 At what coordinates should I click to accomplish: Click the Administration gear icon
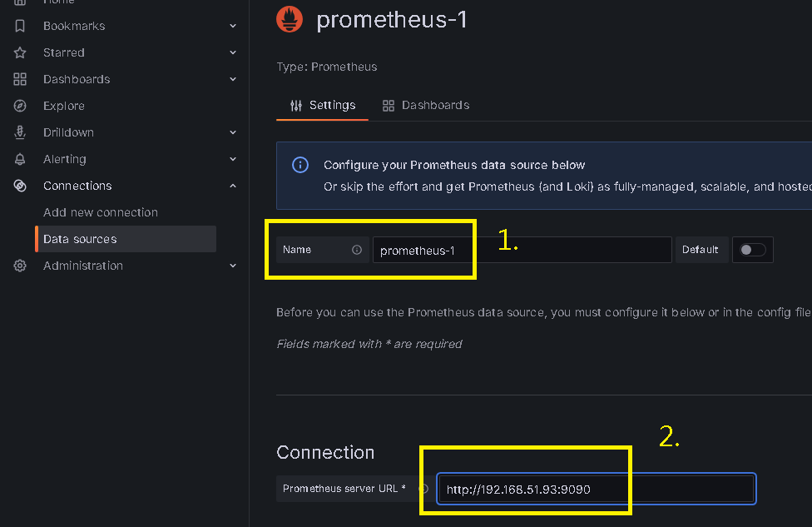(20, 266)
